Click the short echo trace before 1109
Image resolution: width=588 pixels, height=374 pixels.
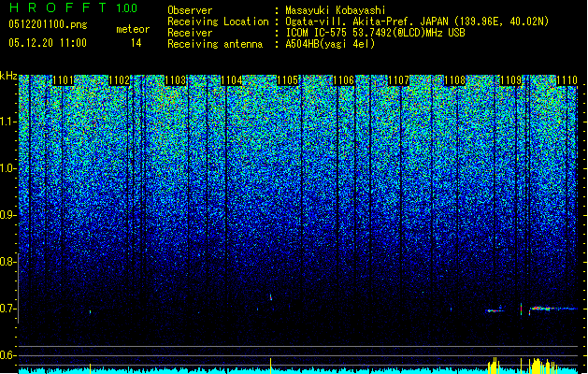coord(495,310)
